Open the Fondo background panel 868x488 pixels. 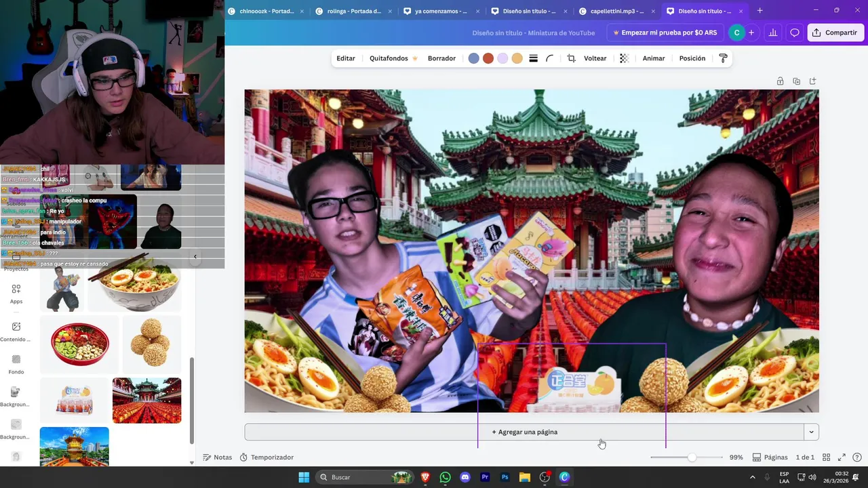pyautogui.click(x=16, y=364)
